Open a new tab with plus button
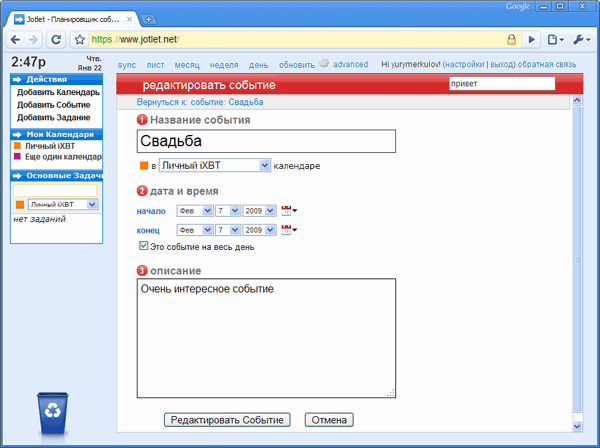The image size is (600, 448). 148,19
